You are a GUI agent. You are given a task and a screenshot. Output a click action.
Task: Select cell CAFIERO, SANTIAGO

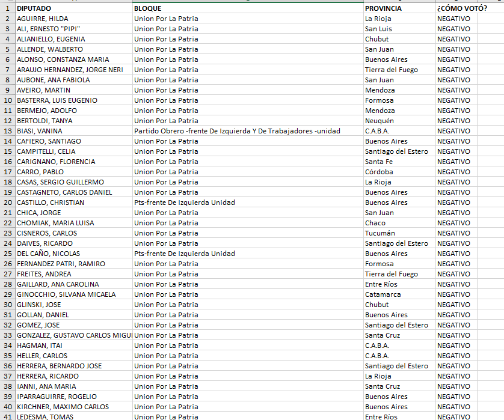click(74, 141)
